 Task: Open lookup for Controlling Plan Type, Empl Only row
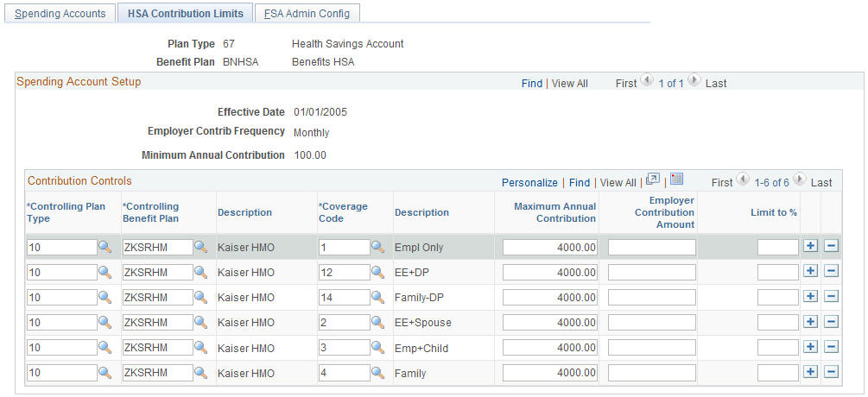[105, 247]
